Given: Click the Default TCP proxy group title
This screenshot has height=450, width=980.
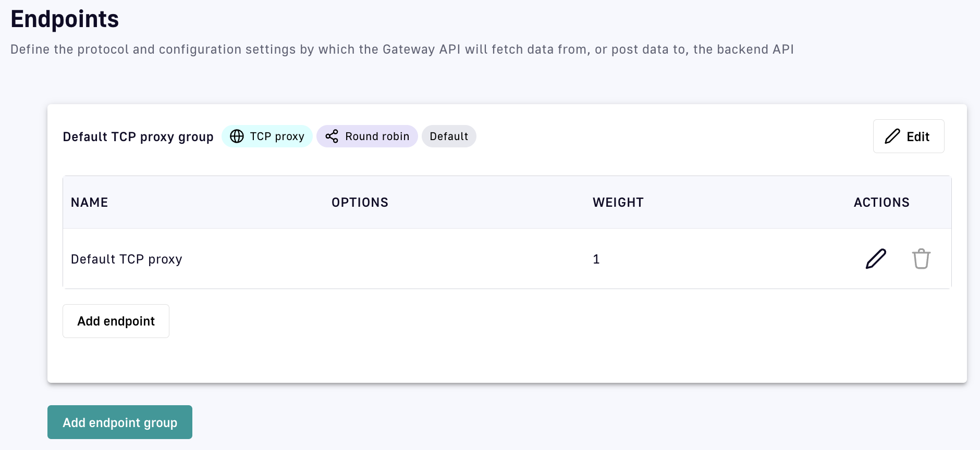Looking at the screenshot, I should (x=138, y=137).
